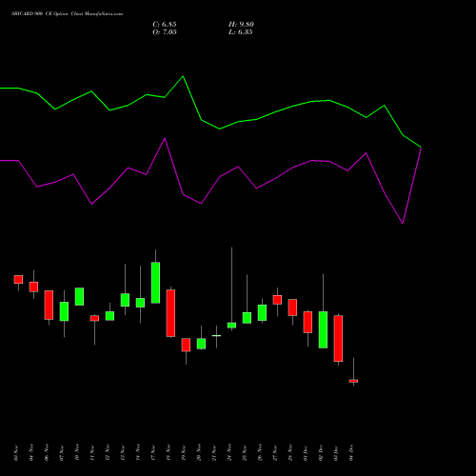
Task: Select the tall green candle above 02 Dec
Action: tap(323, 329)
